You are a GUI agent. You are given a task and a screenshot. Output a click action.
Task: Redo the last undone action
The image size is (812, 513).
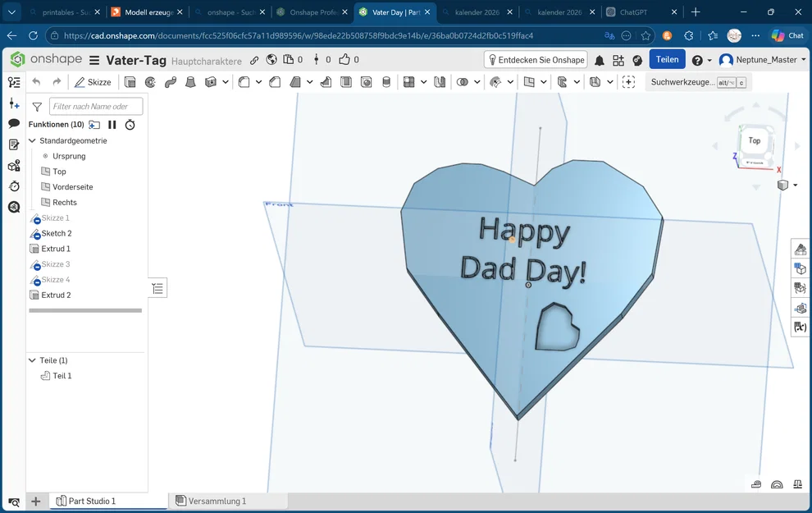coord(57,81)
